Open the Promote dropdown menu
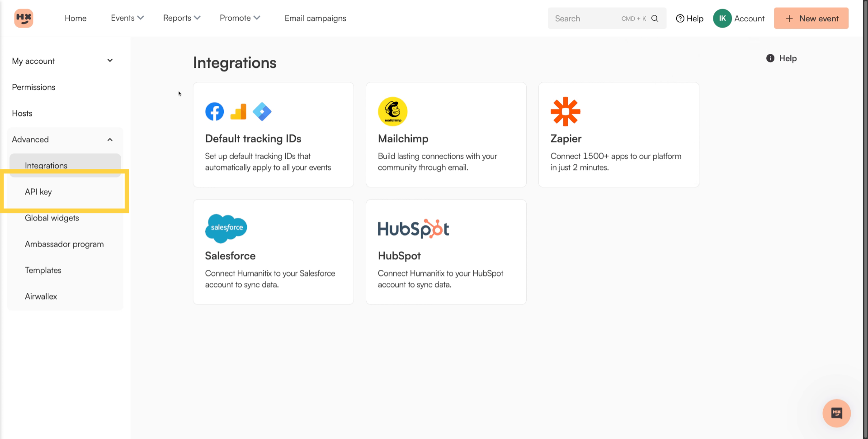This screenshot has height=439, width=868. coord(240,18)
